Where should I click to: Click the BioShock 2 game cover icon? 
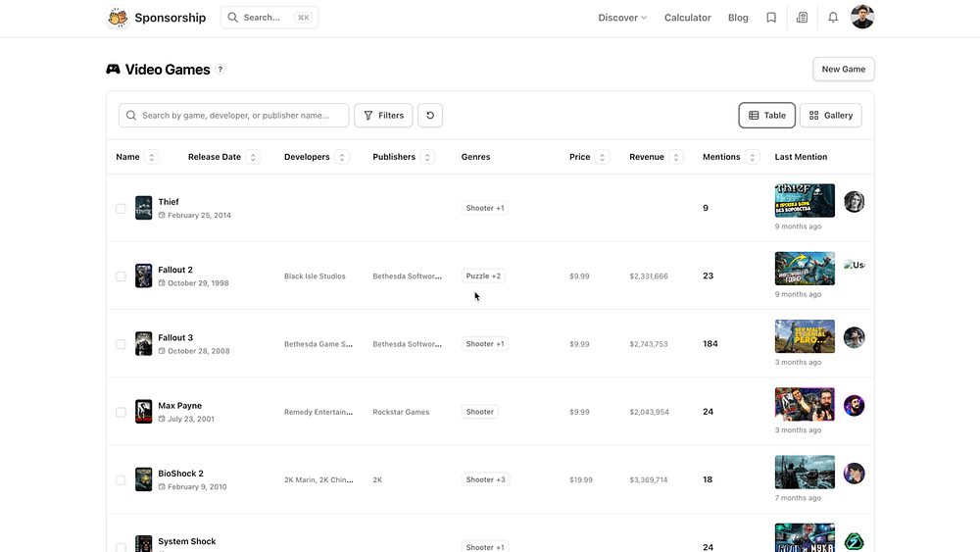(x=144, y=479)
